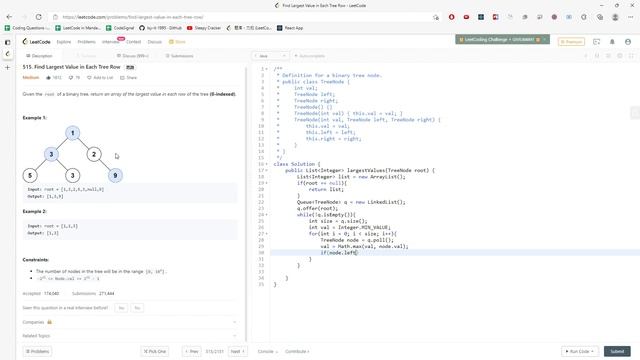The width and height of the screenshot is (640, 360).
Task: Expand the Companies section
Action: pos(129,322)
